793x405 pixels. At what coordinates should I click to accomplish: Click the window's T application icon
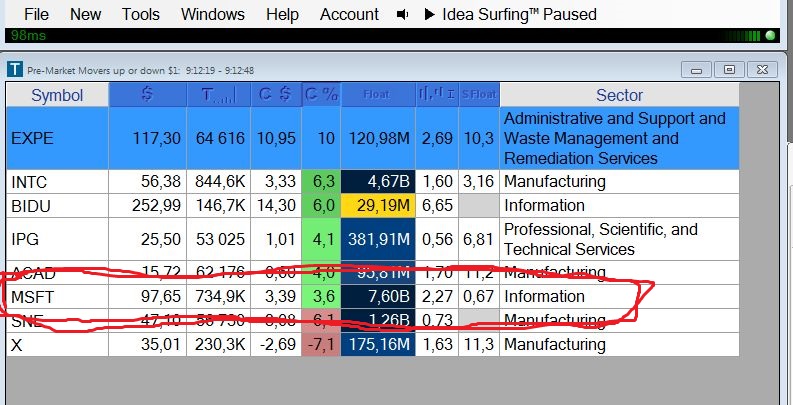pos(15,69)
